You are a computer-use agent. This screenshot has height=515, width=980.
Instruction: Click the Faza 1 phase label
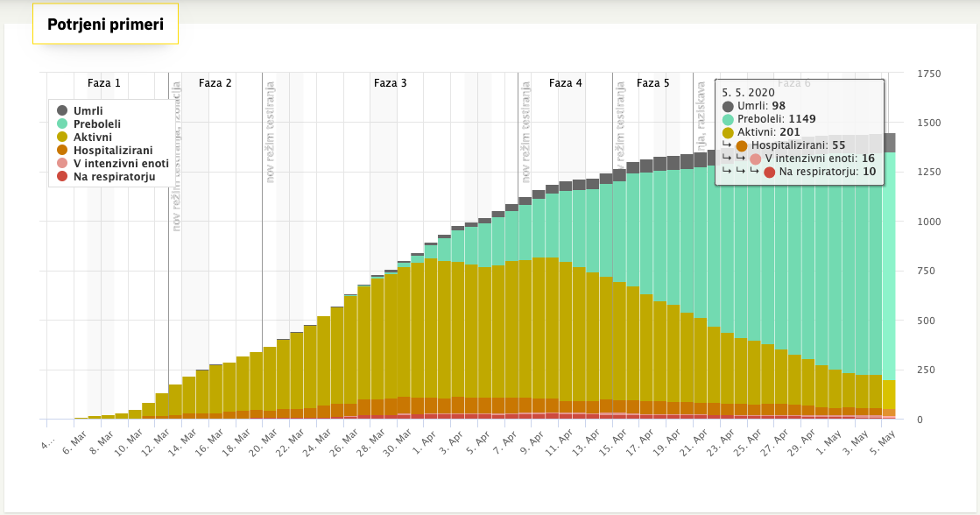(104, 83)
